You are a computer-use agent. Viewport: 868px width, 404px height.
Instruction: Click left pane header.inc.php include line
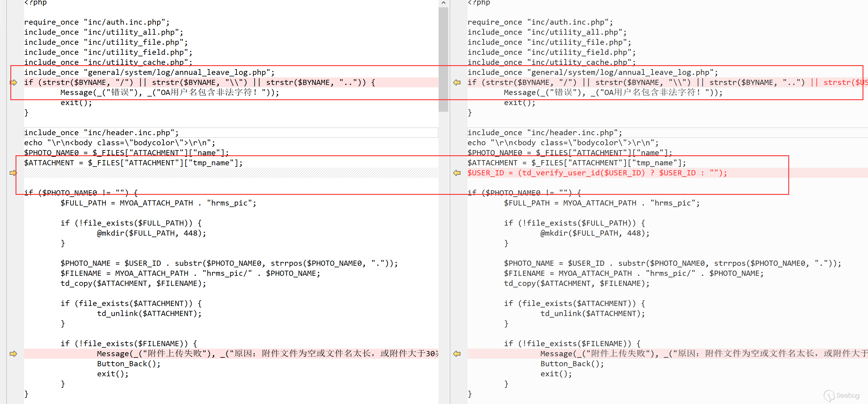point(101,132)
